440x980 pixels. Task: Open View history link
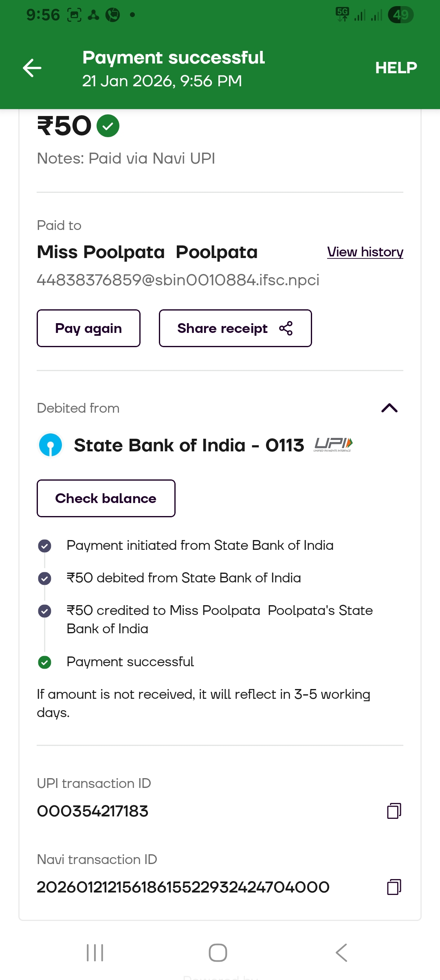[x=365, y=252]
